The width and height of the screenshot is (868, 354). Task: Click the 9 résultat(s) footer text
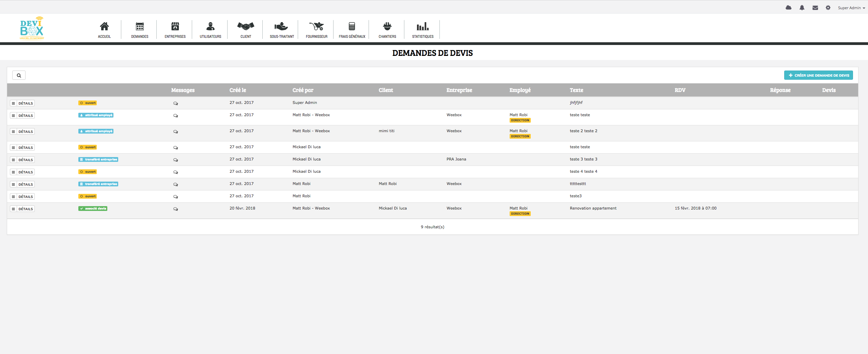[432, 227]
